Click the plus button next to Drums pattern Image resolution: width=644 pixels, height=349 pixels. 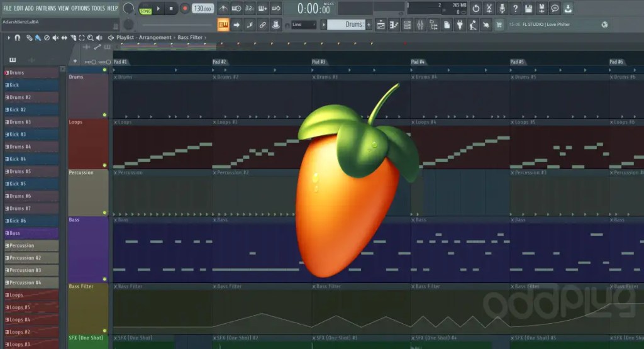(x=369, y=25)
